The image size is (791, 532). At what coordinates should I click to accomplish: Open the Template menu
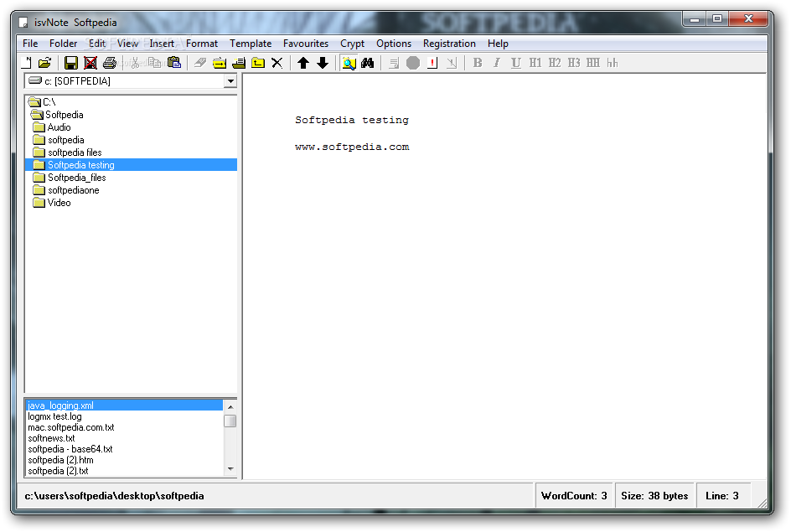251,44
